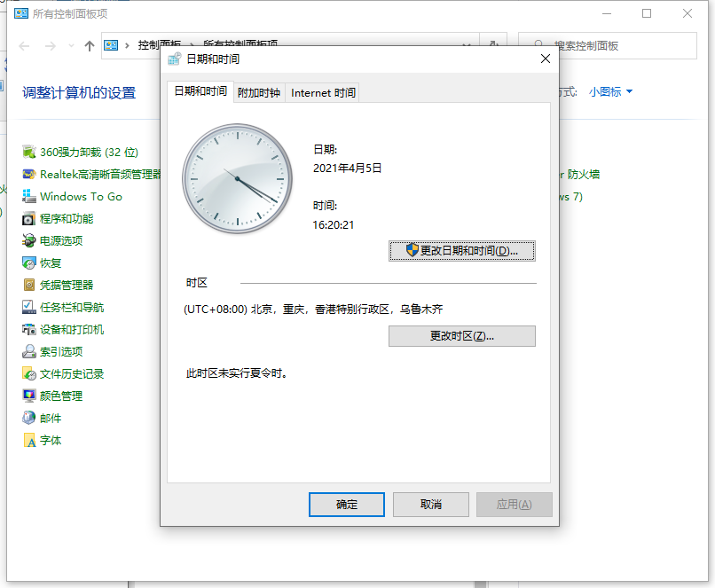Click the 字体 folder icon

pyautogui.click(x=30, y=441)
